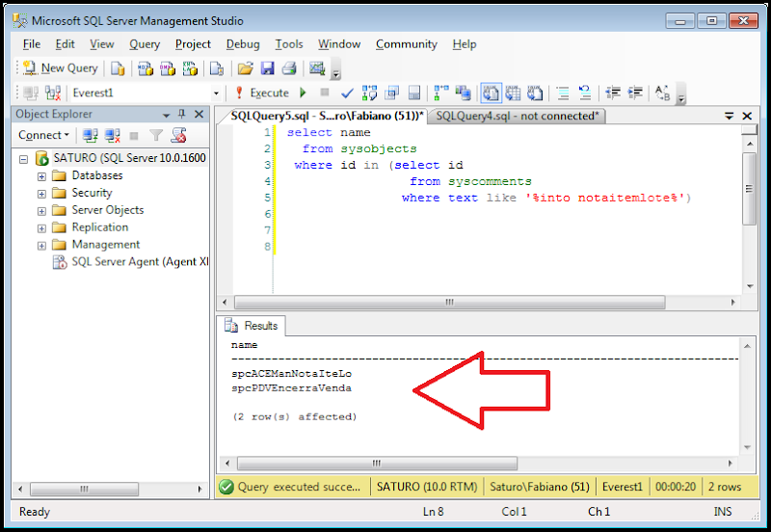Expand the Databases tree node

(x=41, y=176)
